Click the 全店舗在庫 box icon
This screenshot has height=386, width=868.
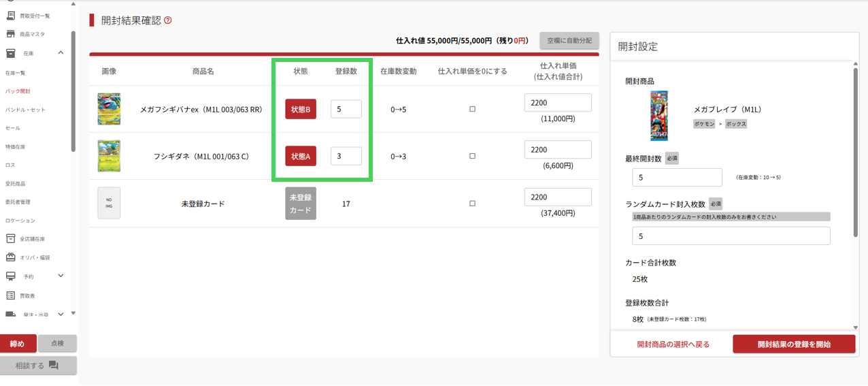[x=10, y=239]
